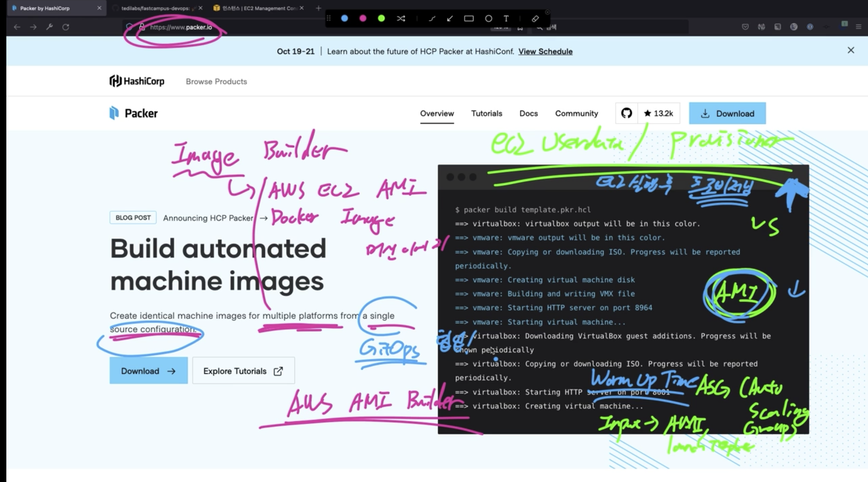
Task: Grab the annotation toolbar drag handle
Action: click(x=329, y=18)
